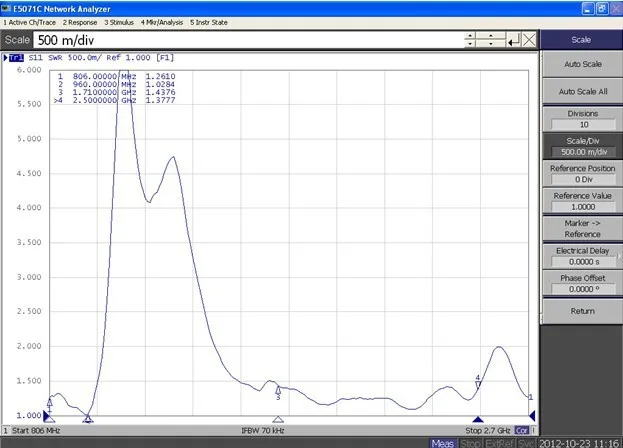This screenshot has width=623, height=448.
Task: Click marker 1 readout 806.00000 MHz row
Action: (116, 76)
